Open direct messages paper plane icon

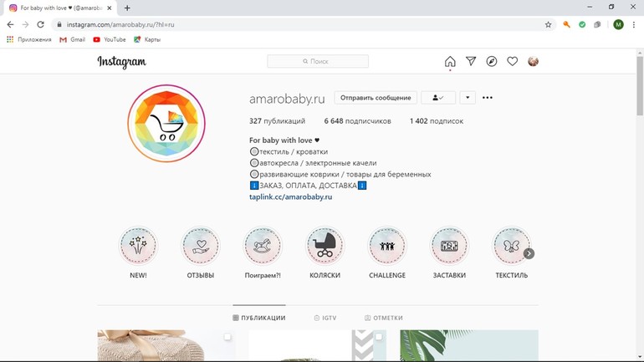tap(471, 62)
